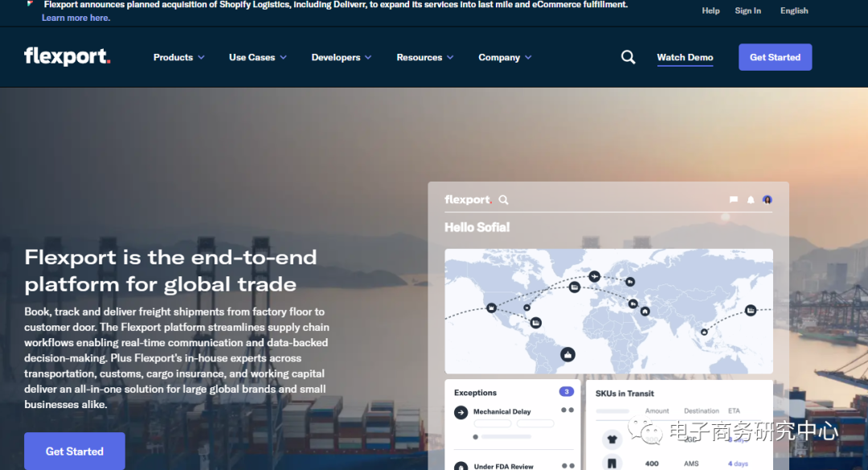Click the Watch Demo link
The image size is (868, 470).
point(685,58)
